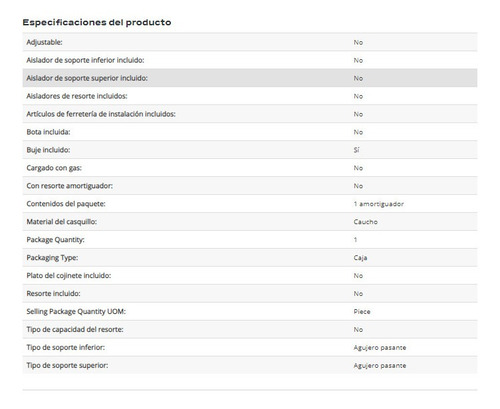Select the highlighted Aislador de soporte superior row

(250, 78)
